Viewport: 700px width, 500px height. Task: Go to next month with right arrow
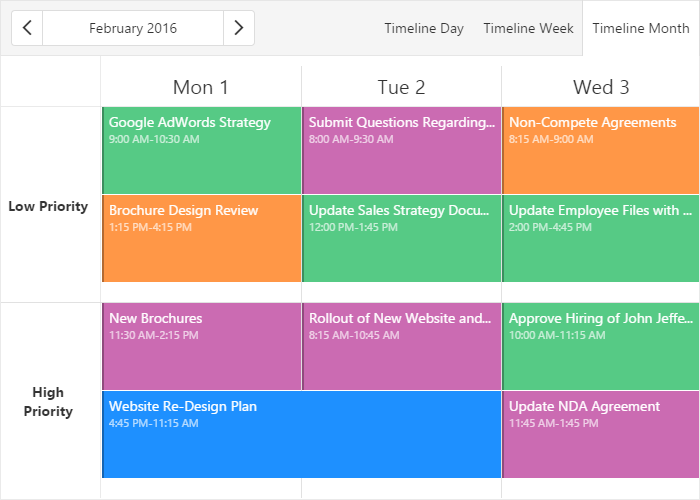(x=238, y=28)
